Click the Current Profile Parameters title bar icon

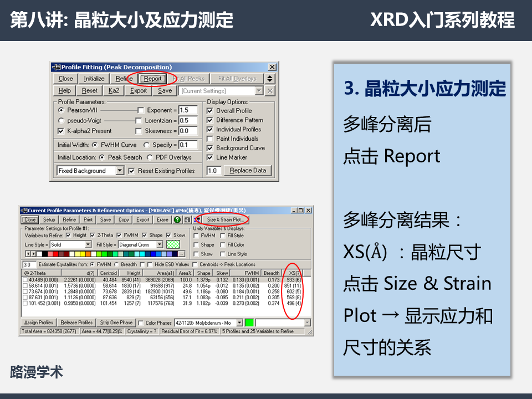24,211
